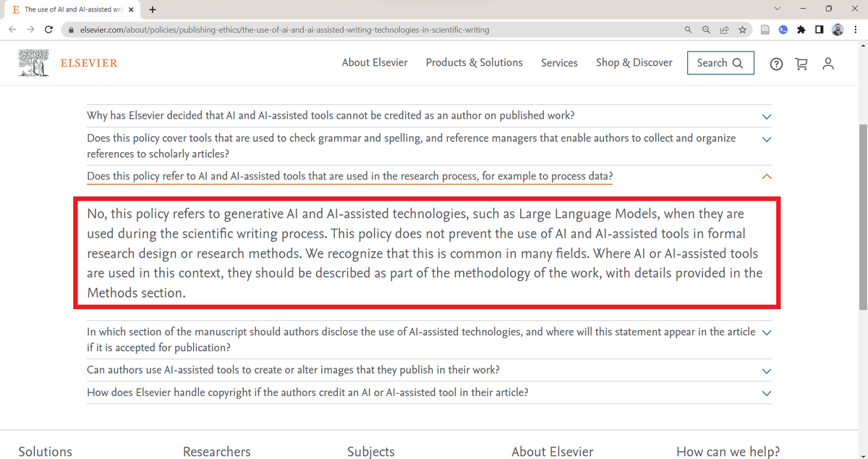Click 'Can authors use AI-assisted tools' question text

(x=293, y=370)
